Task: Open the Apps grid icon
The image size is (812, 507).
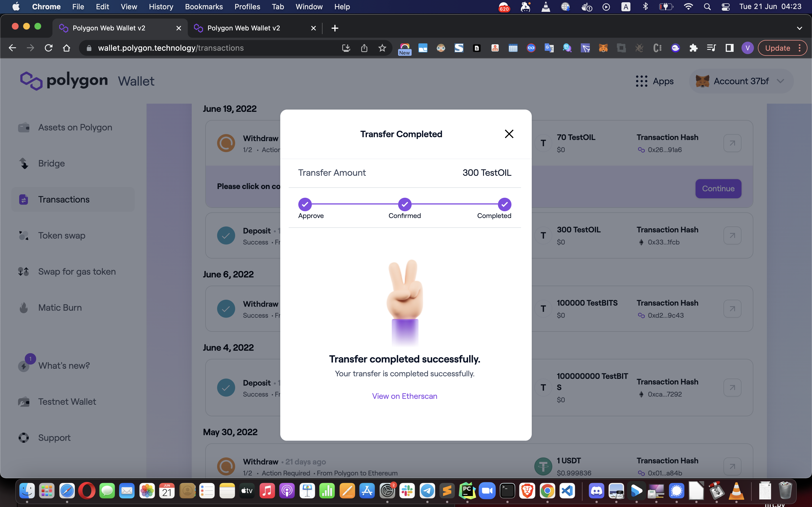Action: tap(641, 81)
